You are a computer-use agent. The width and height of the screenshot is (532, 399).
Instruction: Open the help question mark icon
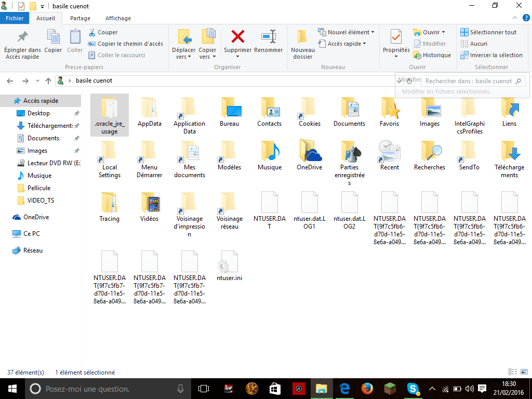click(x=527, y=18)
